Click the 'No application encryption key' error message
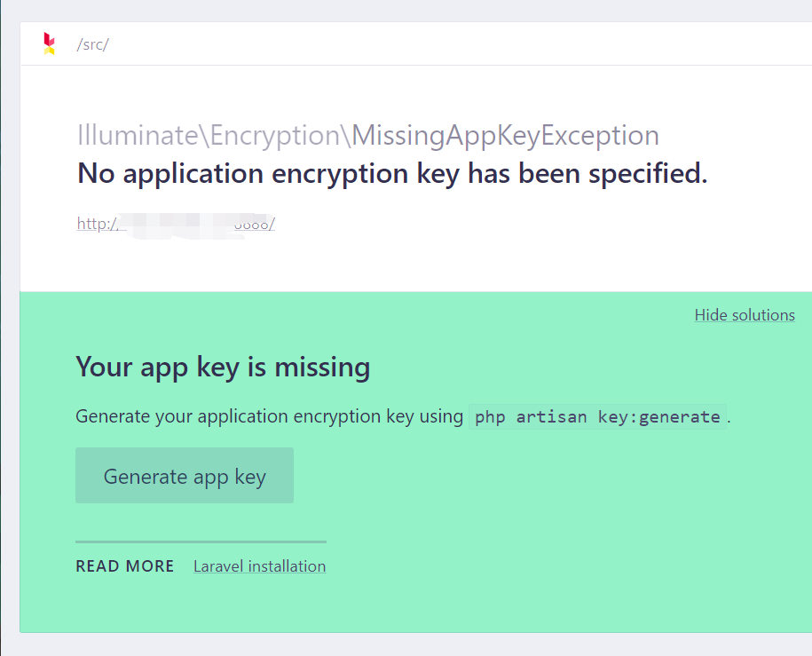Screen dimensions: 812x656 point(392,173)
